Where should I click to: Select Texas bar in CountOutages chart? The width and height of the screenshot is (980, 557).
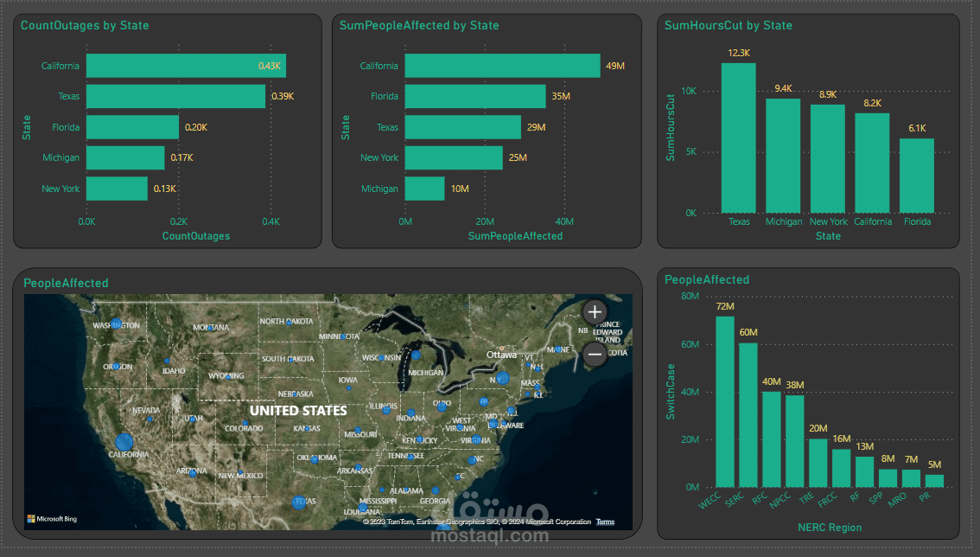[175, 96]
